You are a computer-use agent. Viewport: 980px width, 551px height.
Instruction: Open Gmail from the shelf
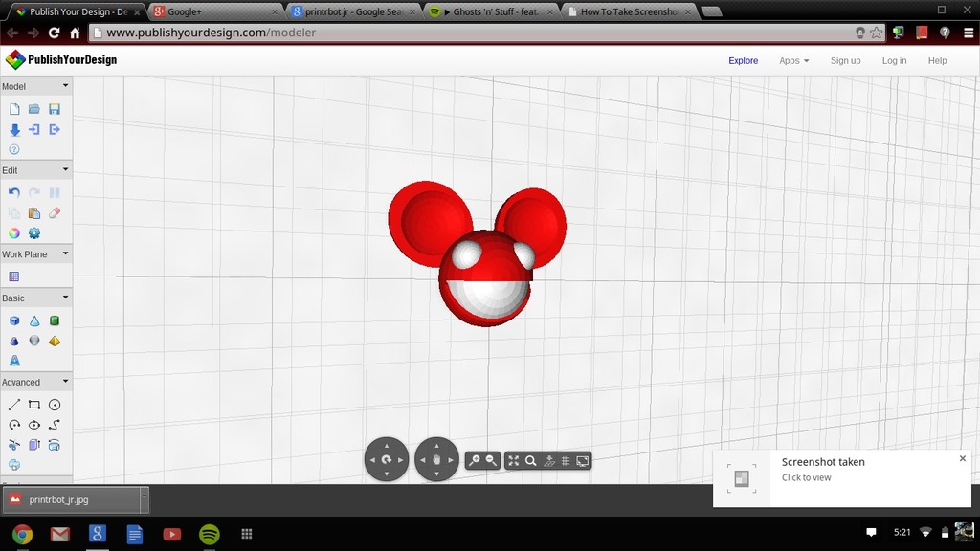tap(60, 534)
